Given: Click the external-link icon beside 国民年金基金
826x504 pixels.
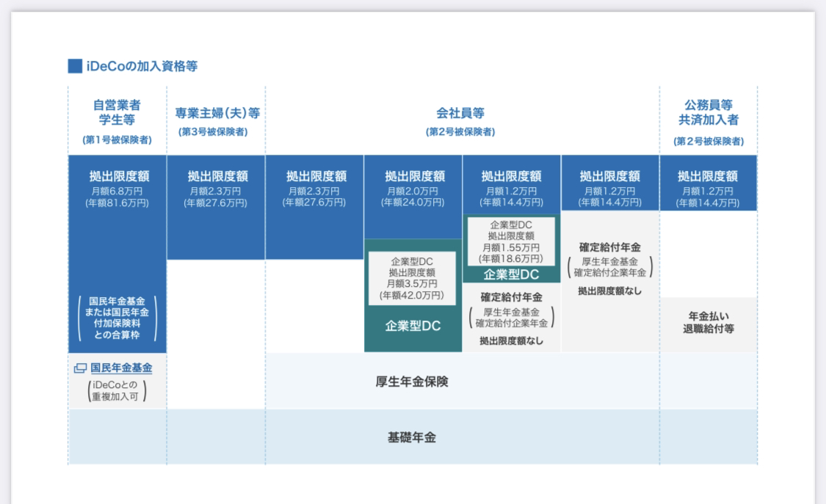Looking at the screenshot, I should 80,368.
